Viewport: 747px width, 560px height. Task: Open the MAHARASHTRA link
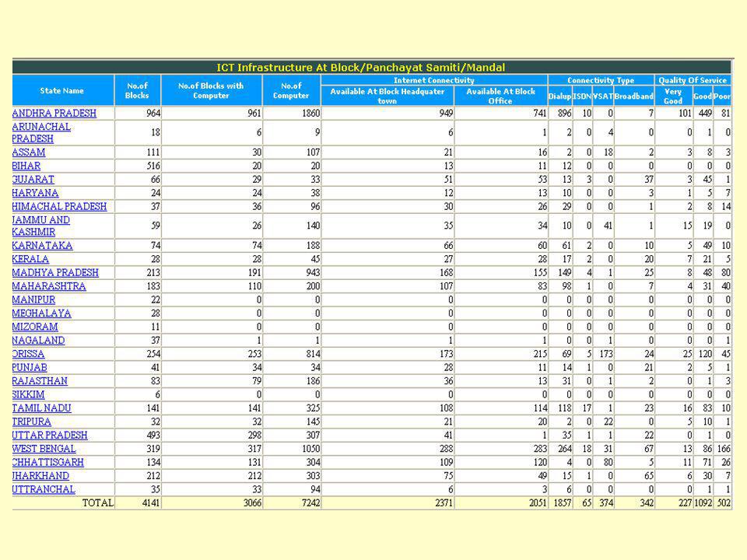[49, 286]
